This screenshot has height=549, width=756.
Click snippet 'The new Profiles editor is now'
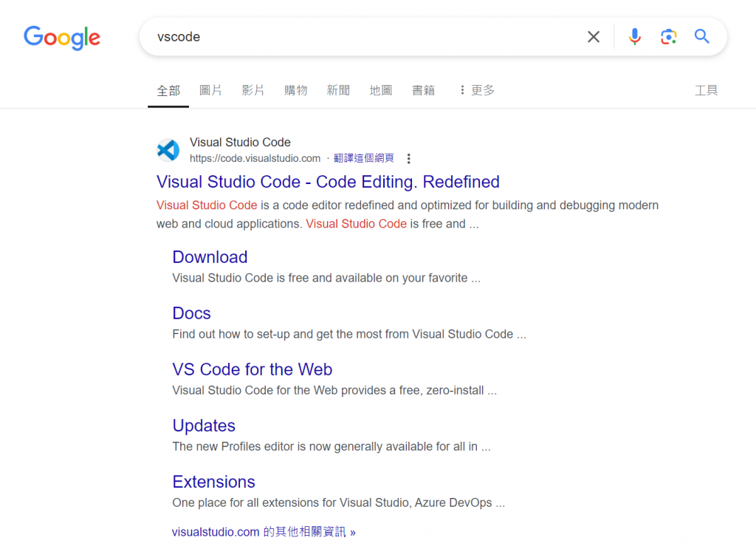tap(331, 447)
